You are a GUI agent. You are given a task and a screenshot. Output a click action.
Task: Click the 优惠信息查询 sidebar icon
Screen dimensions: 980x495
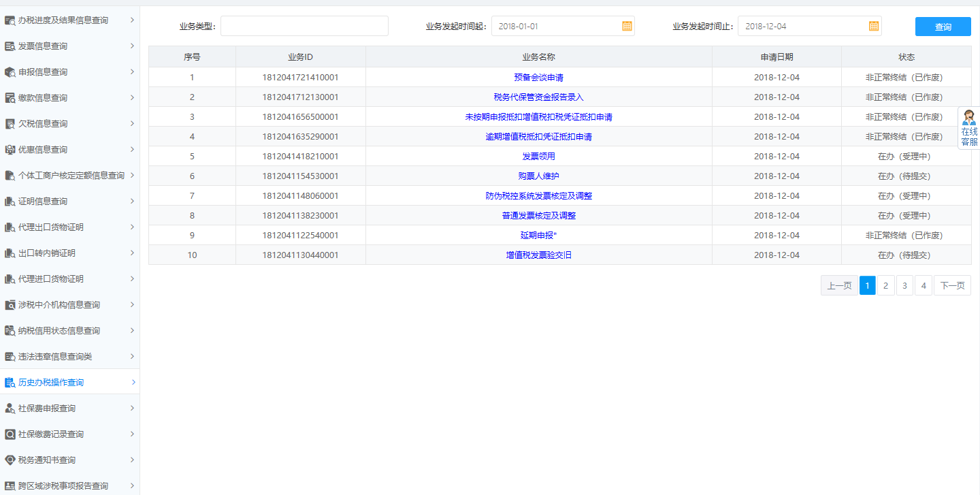[10, 149]
